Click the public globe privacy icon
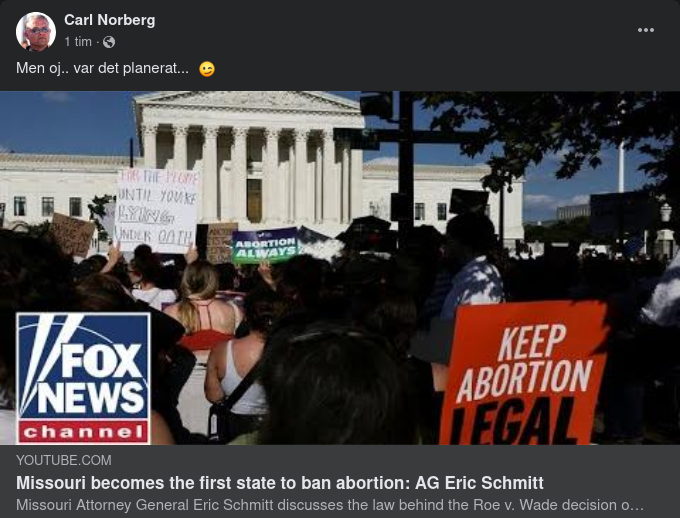 109,42
